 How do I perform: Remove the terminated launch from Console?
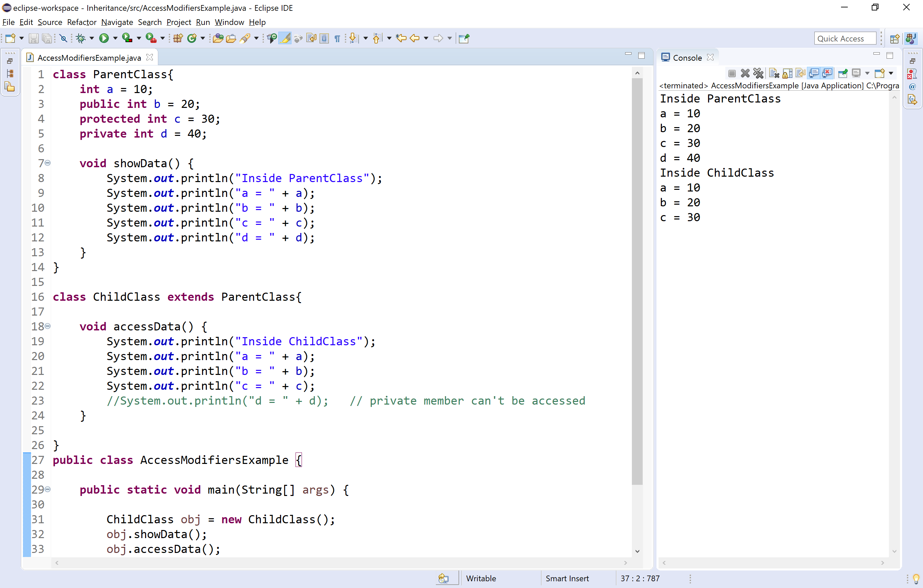(x=745, y=73)
